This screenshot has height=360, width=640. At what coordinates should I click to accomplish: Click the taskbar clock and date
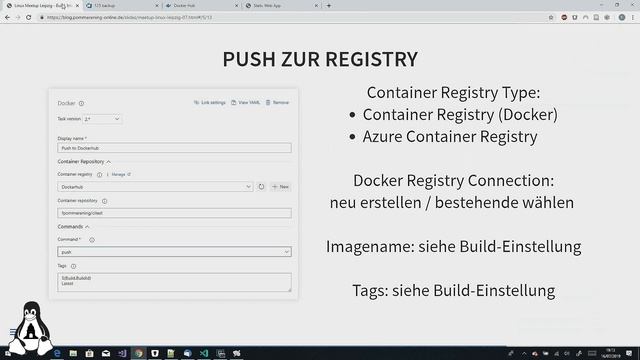tap(611, 353)
